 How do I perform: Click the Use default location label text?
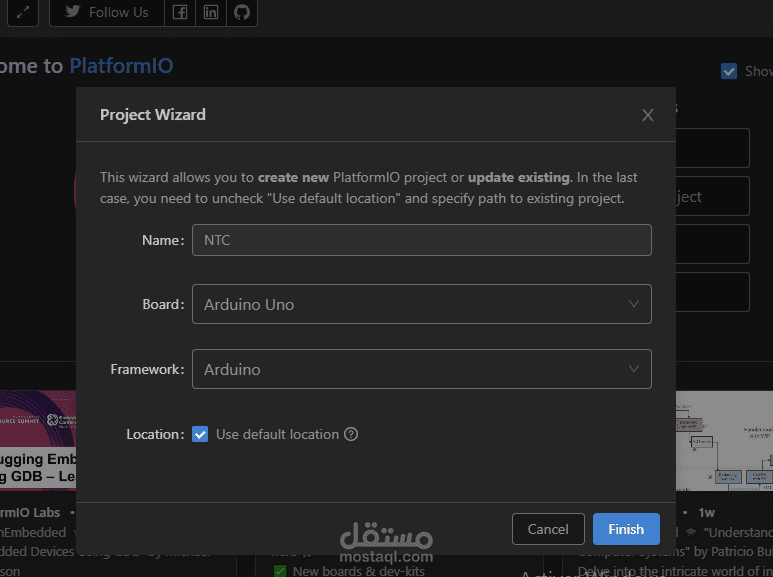(277, 434)
